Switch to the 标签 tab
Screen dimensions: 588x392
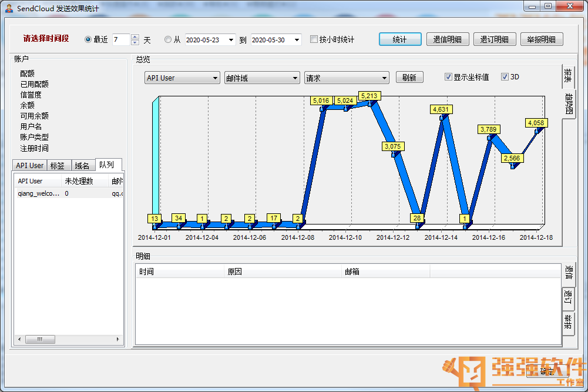58,165
